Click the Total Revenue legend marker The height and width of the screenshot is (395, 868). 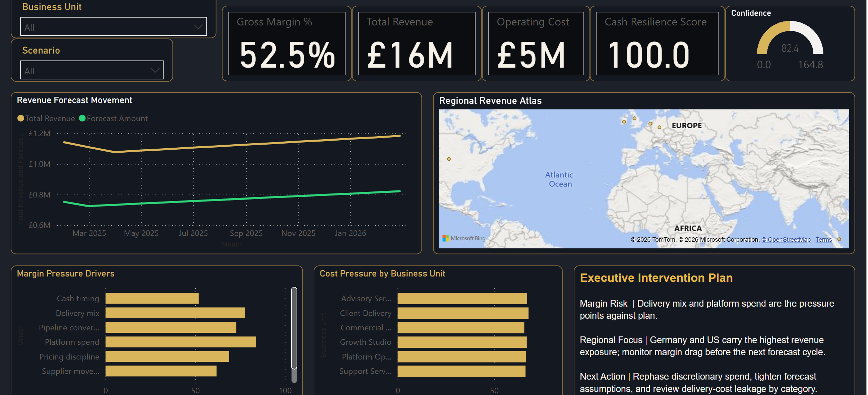(20, 118)
